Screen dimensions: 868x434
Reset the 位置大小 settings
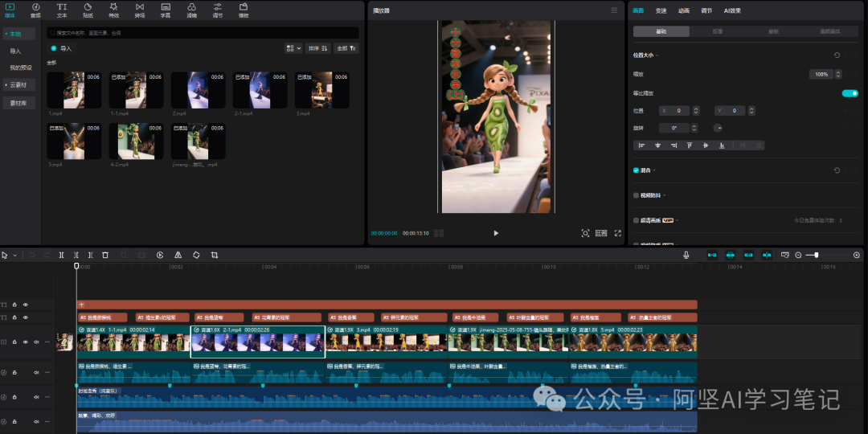pos(837,55)
